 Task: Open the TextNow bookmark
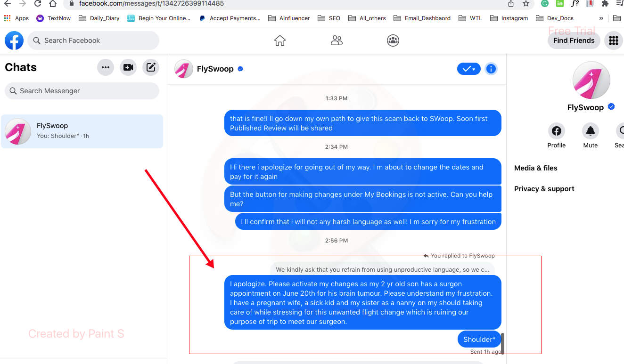[x=54, y=18]
